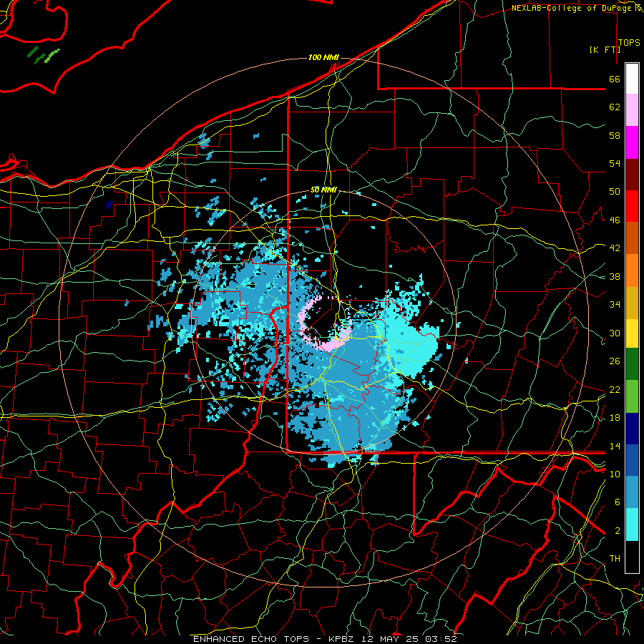Screen dimensions: 644x644
Task: Click the medium blue legend swatch
Action: click(632, 461)
